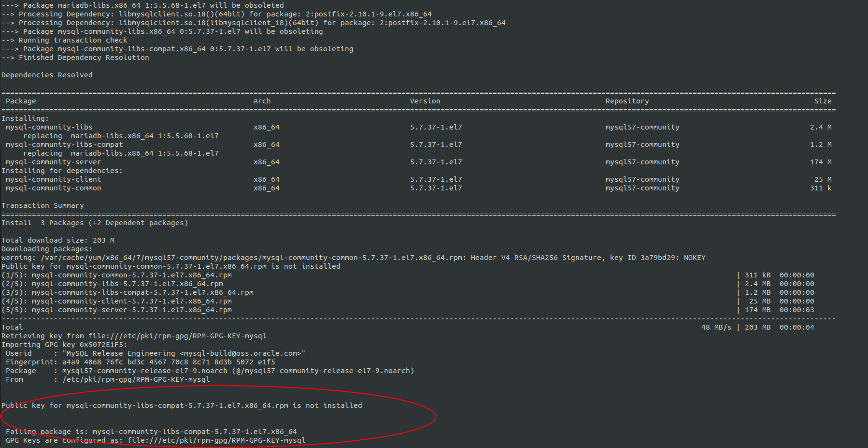Click mysql-community-common in the package table
The height and width of the screenshot is (448, 868).
53,188
